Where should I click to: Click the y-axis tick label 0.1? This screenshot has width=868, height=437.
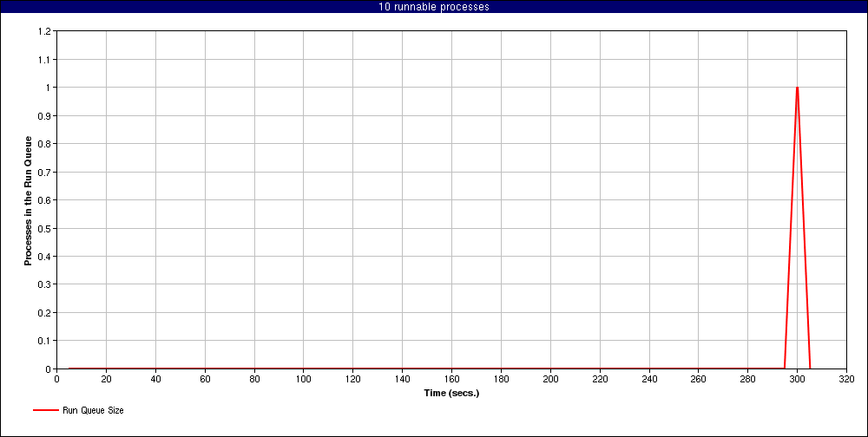tap(45, 341)
